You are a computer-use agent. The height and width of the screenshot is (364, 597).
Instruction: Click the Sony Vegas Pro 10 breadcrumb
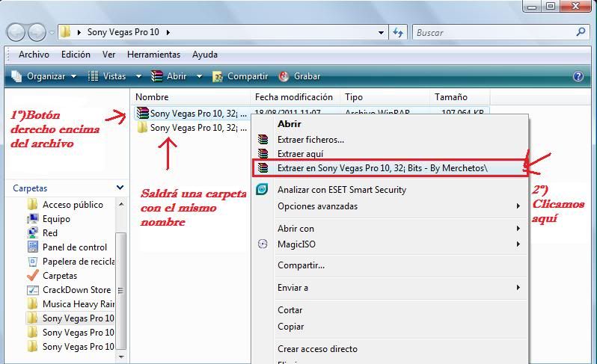pyautogui.click(x=123, y=32)
